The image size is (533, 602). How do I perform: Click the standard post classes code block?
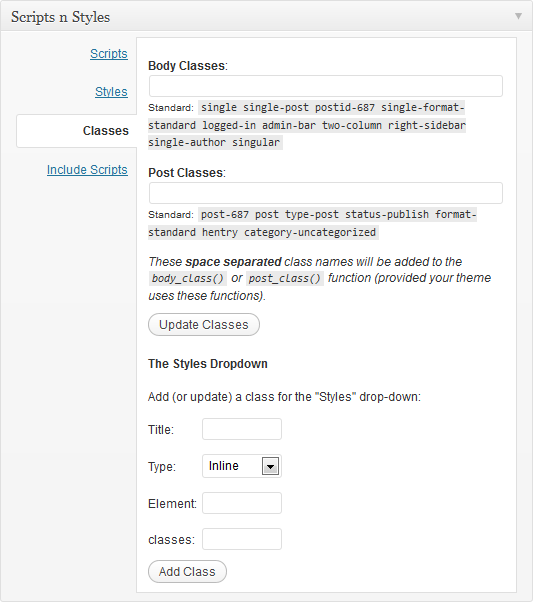[x=312, y=223]
